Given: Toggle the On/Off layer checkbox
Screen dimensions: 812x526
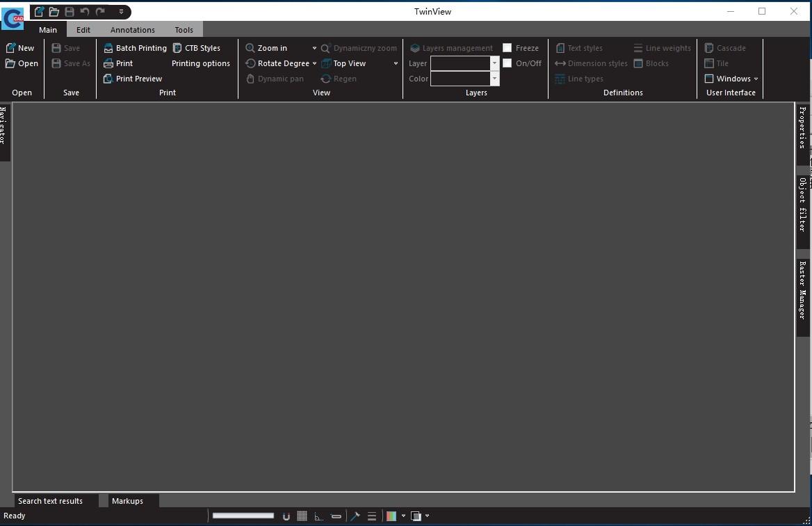Looking at the screenshot, I should [507, 63].
